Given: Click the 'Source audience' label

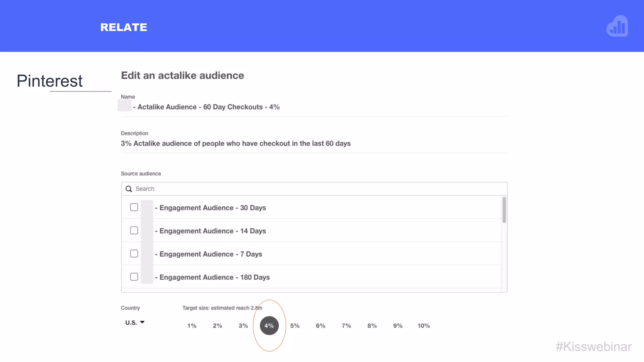Looking at the screenshot, I should tap(141, 174).
